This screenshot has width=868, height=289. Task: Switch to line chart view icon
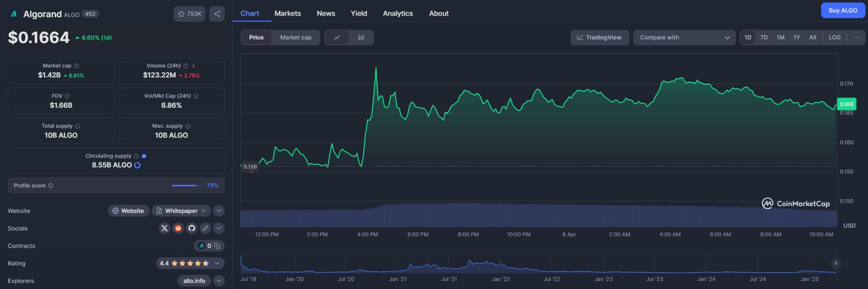pos(337,37)
